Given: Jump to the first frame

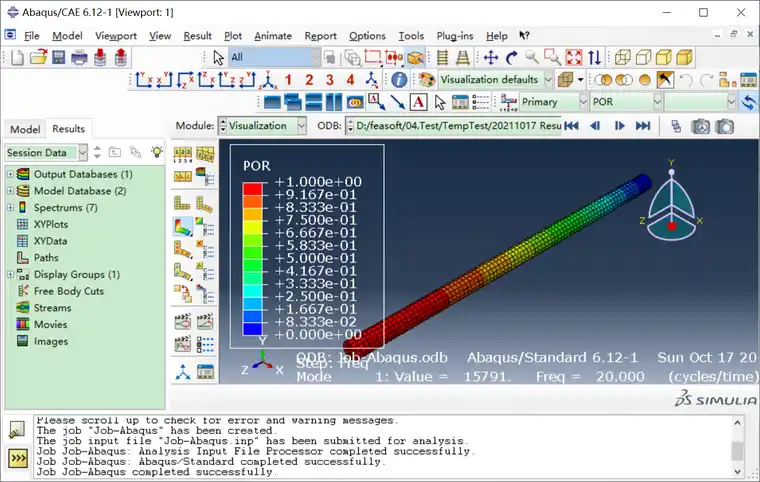Looking at the screenshot, I should click(x=571, y=126).
